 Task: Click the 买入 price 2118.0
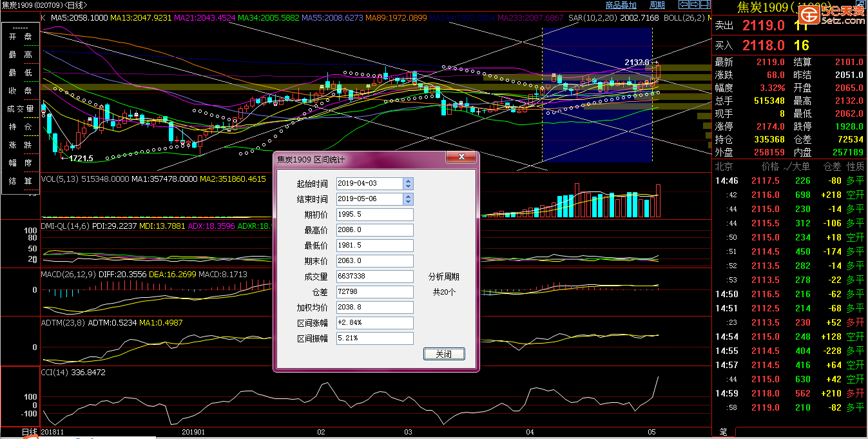click(x=764, y=45)
